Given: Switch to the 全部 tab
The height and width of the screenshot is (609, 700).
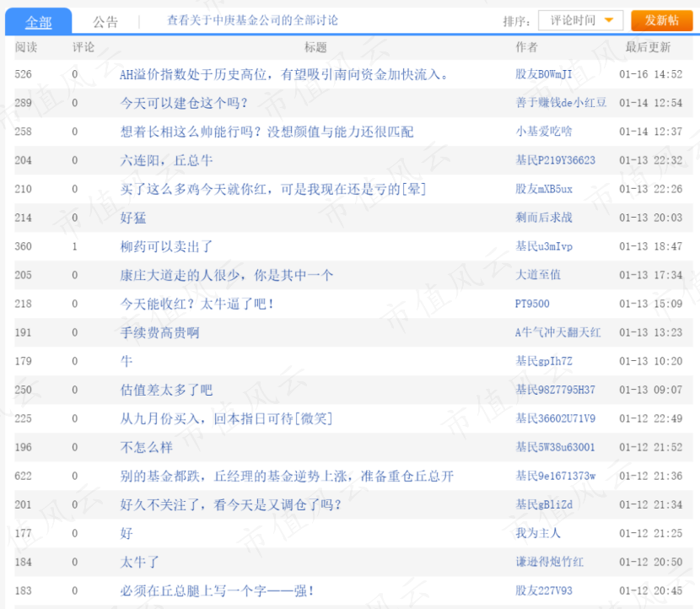Looking at the screenshot, I should point(39,21).
